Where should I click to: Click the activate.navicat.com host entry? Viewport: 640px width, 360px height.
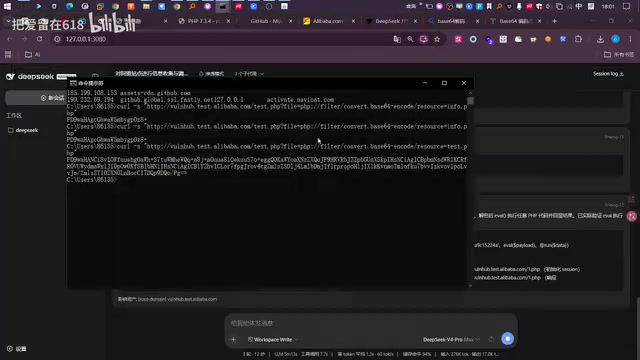coord(300,100)
